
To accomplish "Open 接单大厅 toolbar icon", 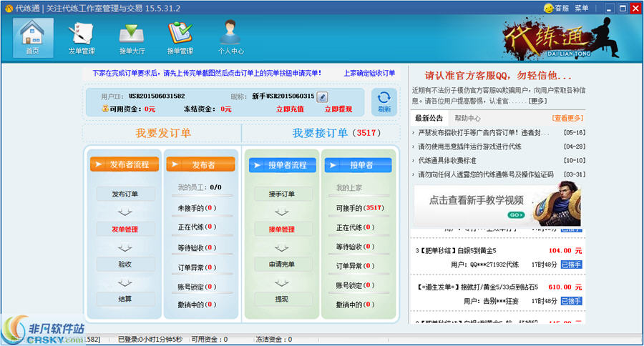I will (x=132, y=38).
